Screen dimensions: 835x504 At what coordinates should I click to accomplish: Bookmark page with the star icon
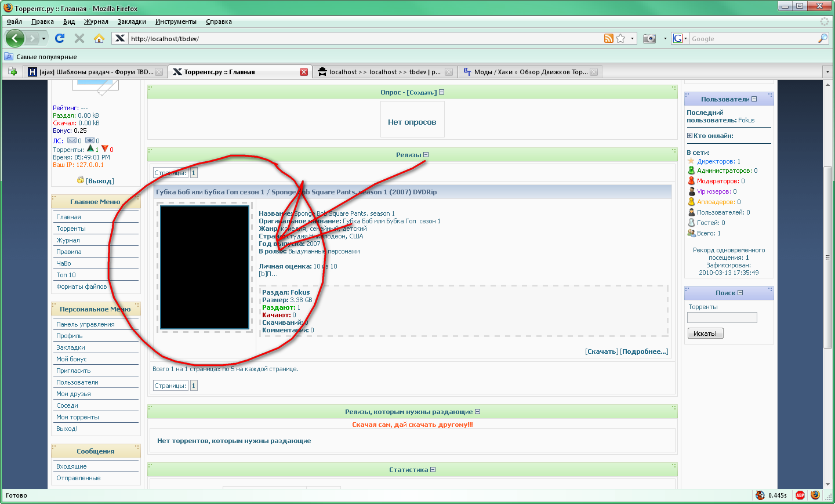click(620, 38)
